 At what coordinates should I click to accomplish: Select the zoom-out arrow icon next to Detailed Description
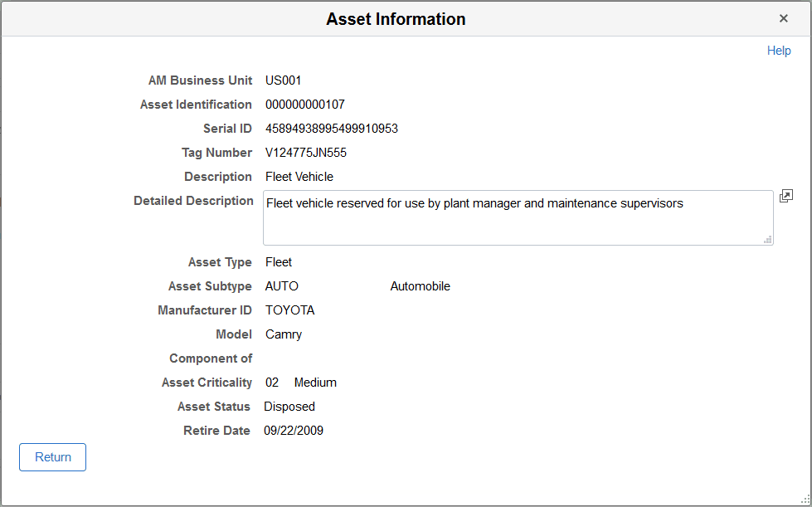pos(785,196)
